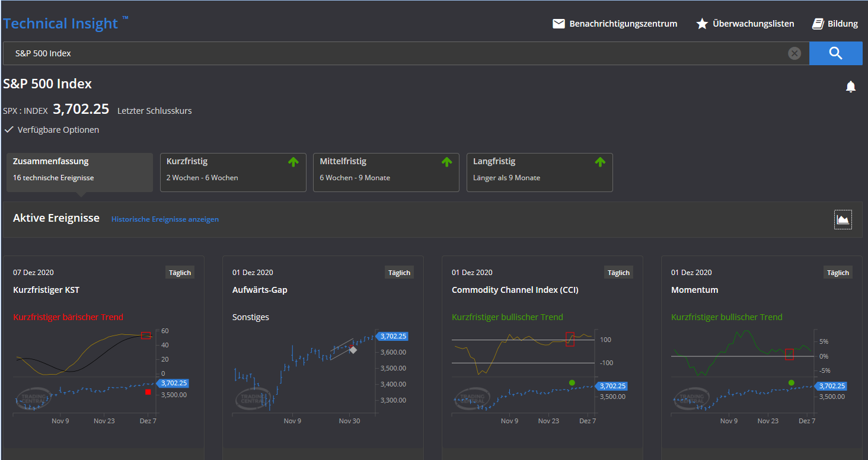This screenshot has height=460, width=868.
Task: Open the Langfristig tab
Action: click(x=540, y=172)
